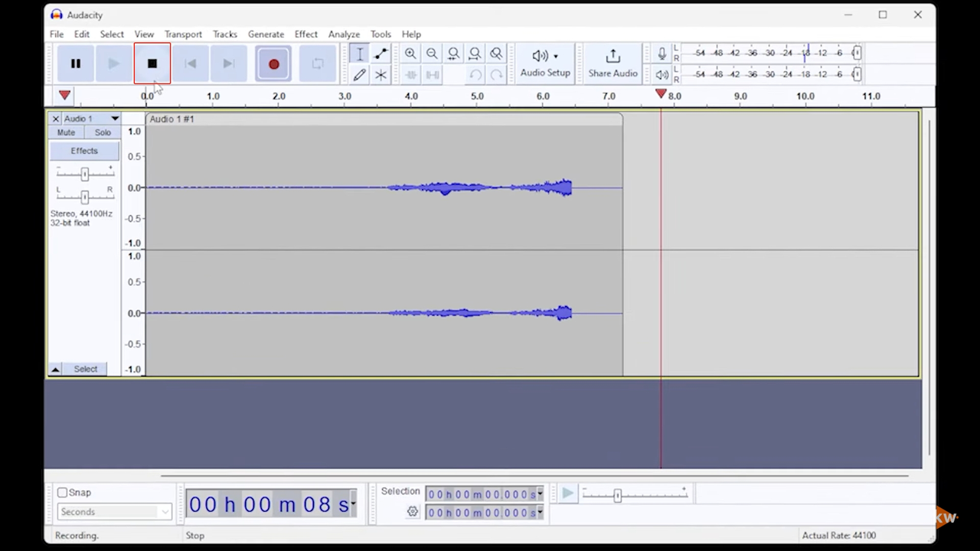Open the Transport menu
This screenshot has width=980, height=551.
183,34
